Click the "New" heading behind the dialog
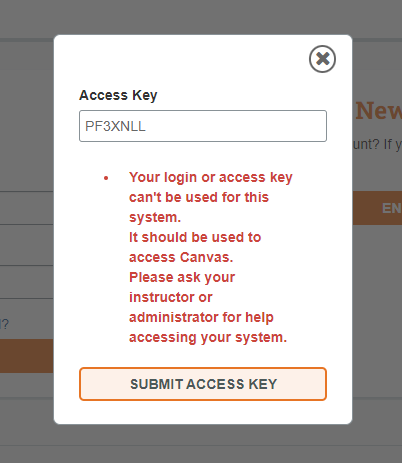The width and height of the screenshot is (402, 463). [379, 111]
